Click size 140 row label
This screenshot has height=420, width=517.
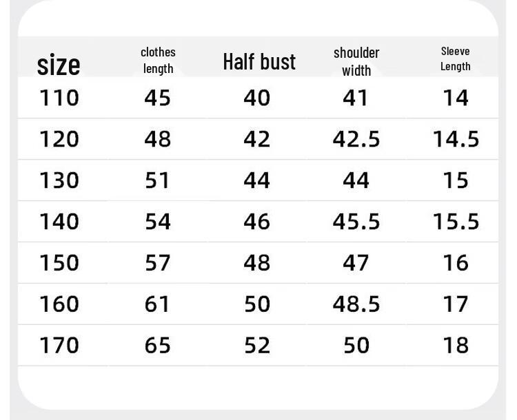tap(59, 222)
